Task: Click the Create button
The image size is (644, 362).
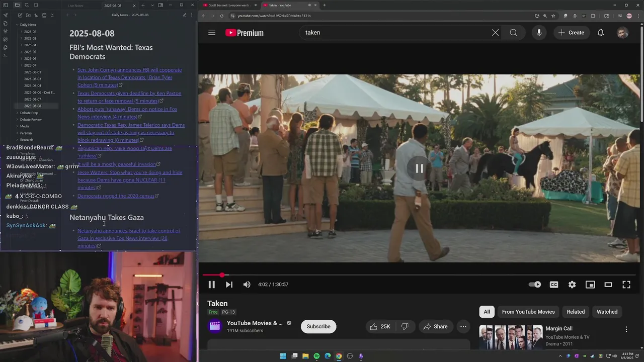Action: [571, 33]
